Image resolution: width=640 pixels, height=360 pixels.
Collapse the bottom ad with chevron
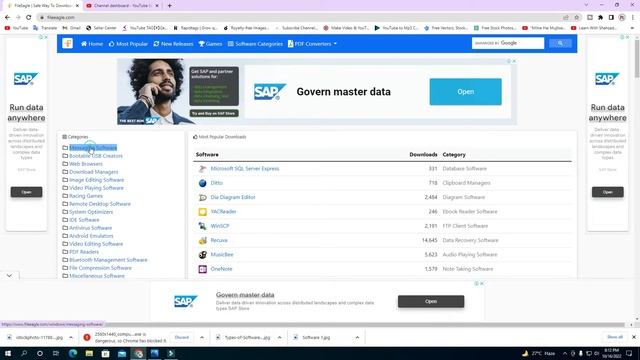click(x=9, y=276)
